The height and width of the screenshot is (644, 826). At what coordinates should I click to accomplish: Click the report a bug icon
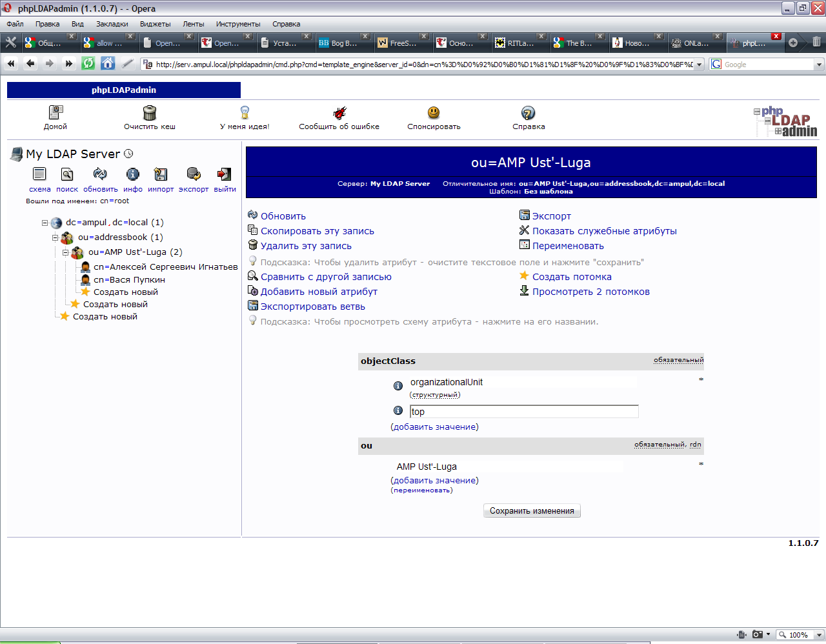339,113
